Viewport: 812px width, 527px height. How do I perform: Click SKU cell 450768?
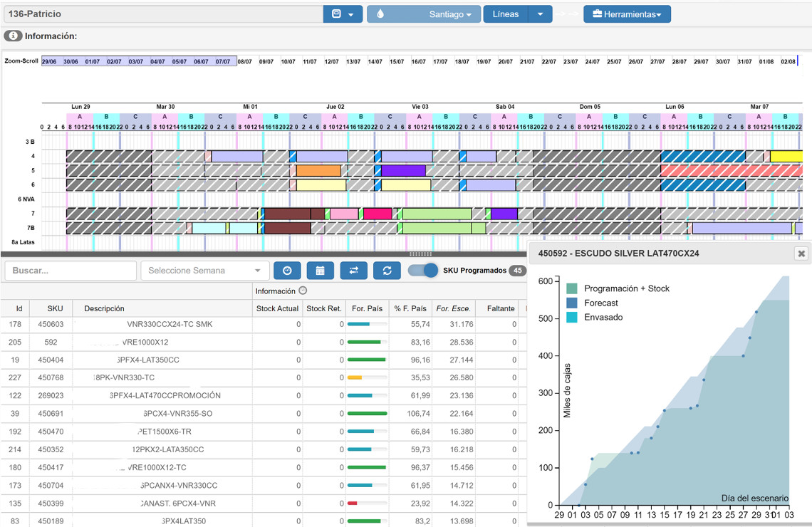tap(51, 378)
